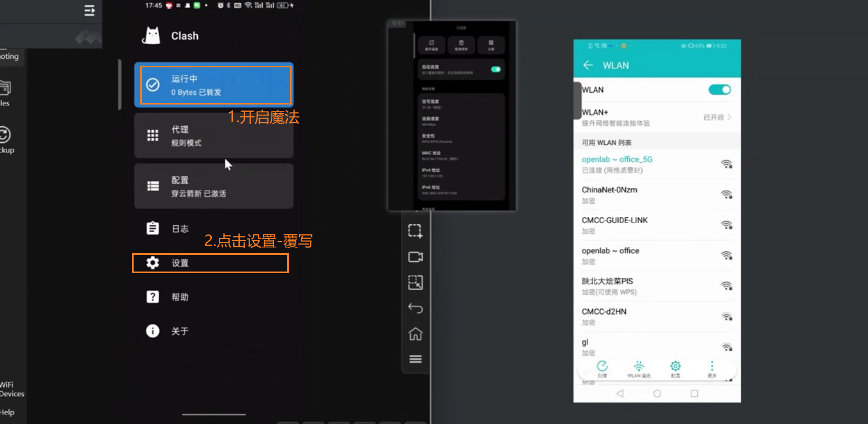Click the area capture tool icon
Viewport: 868px width, 424px height.
click(415, 282)
